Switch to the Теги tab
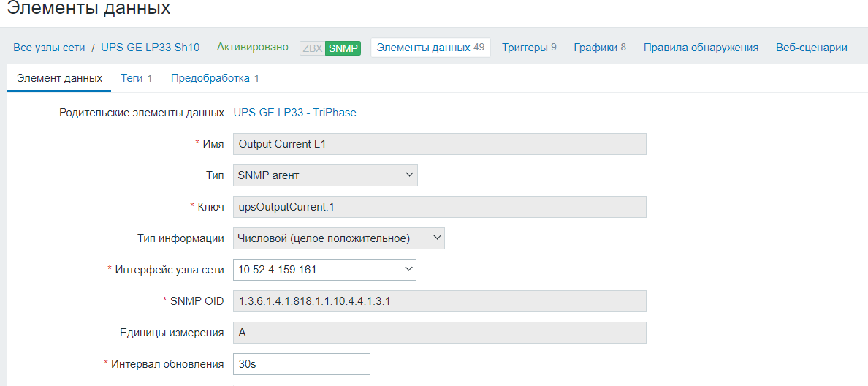 point(137,78)
